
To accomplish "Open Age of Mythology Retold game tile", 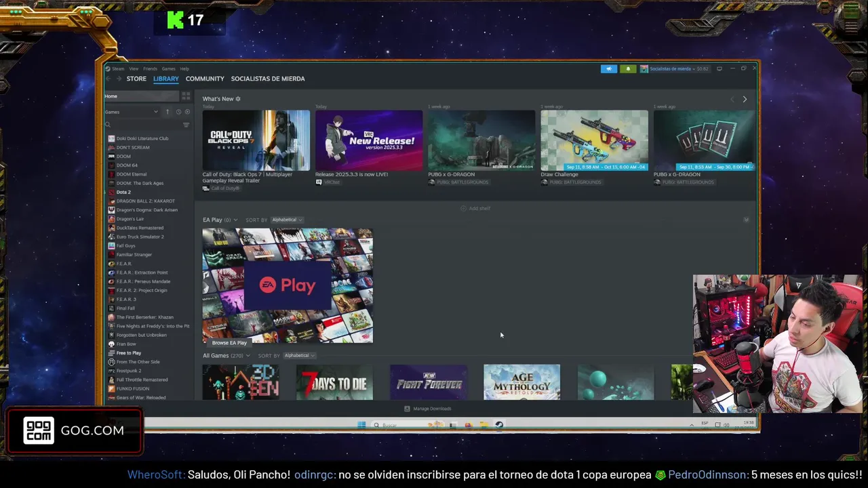I will pyautogui.click(x=521, y=382).
